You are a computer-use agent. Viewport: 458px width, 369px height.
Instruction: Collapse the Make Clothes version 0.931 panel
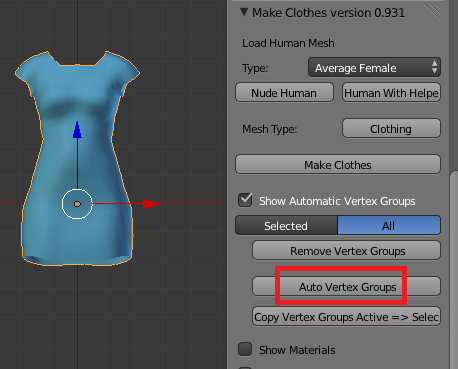244,12
